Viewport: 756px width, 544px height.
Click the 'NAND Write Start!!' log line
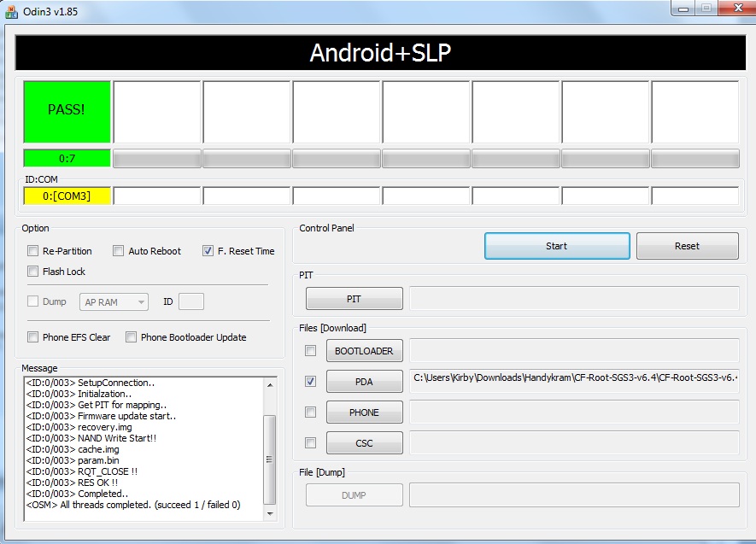point(91,438)
